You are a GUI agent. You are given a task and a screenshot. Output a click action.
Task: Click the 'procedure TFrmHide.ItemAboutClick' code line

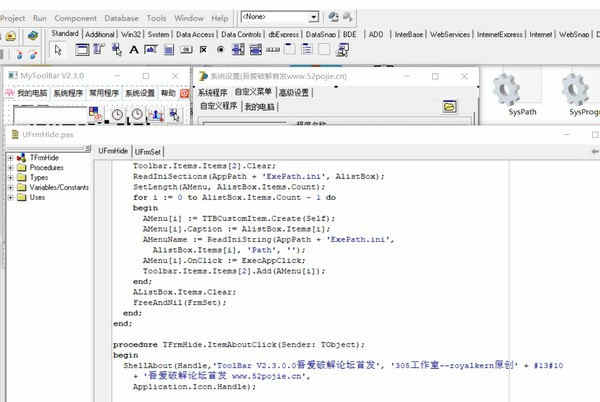pyautogui.click(x=239, y=344)
